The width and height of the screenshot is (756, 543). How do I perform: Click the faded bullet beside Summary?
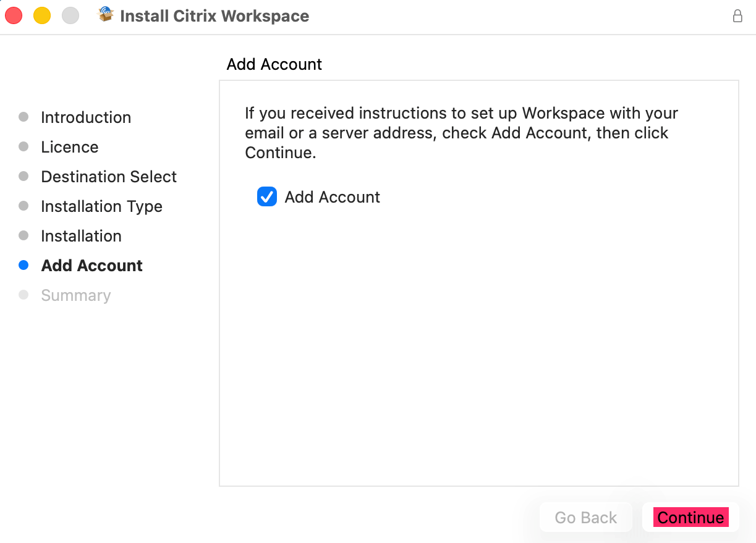(23, 295)
